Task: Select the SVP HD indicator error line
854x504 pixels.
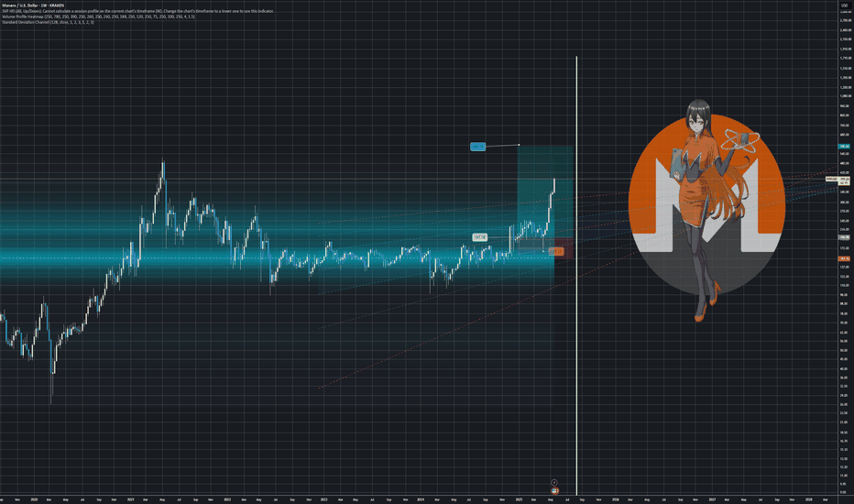Action: (x=137, y=11)
